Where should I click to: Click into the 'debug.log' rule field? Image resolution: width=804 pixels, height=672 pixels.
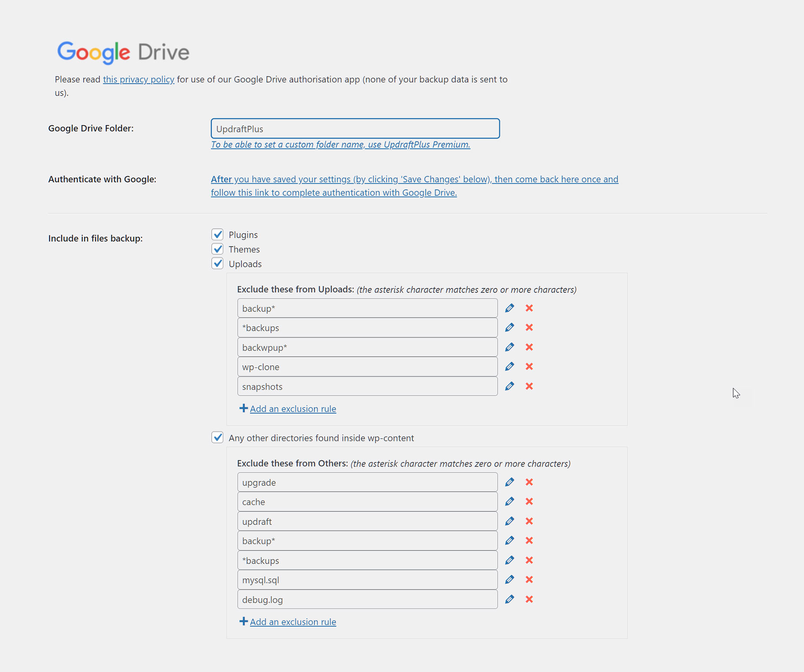(x=367, y=599)
